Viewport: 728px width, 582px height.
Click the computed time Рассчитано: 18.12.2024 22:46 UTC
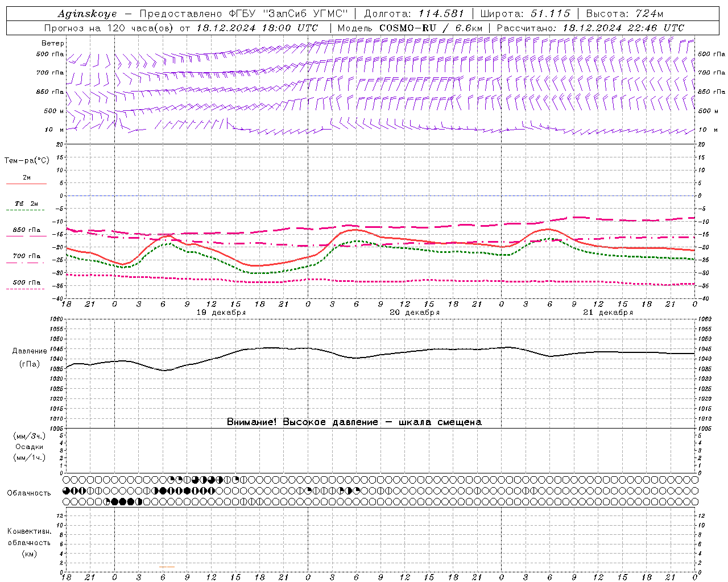(x=590, y=28)
